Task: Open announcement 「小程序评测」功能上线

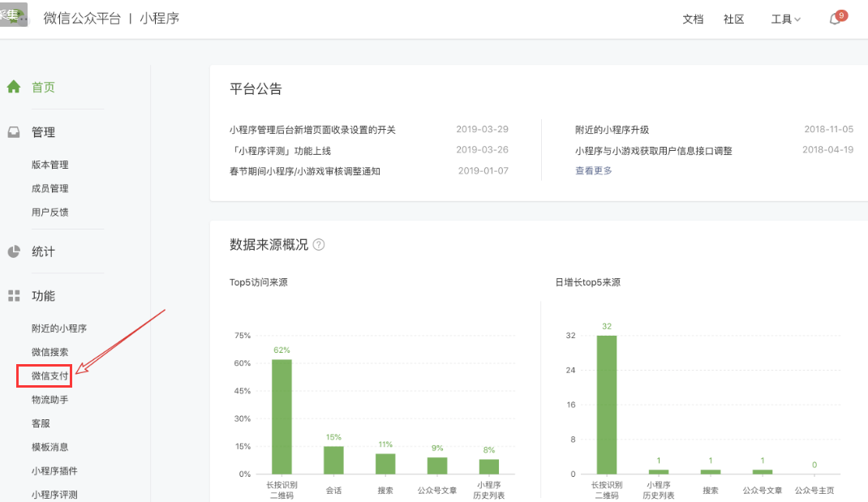Action: [280, 151]
